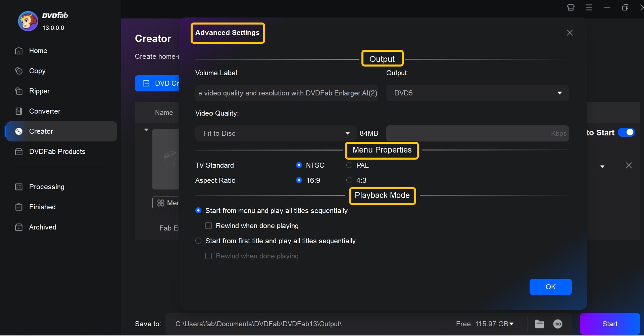Image resolution: width=644 pixels, height=336 pixels.
Task: Click the DVDFab monkey logo
Action: [x=28, y=21]
